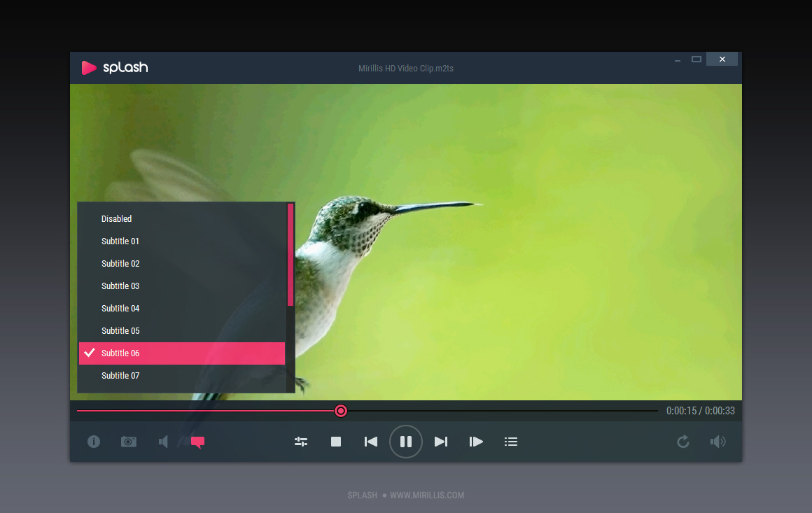Choose Subtitle 01

click(182, 241)
